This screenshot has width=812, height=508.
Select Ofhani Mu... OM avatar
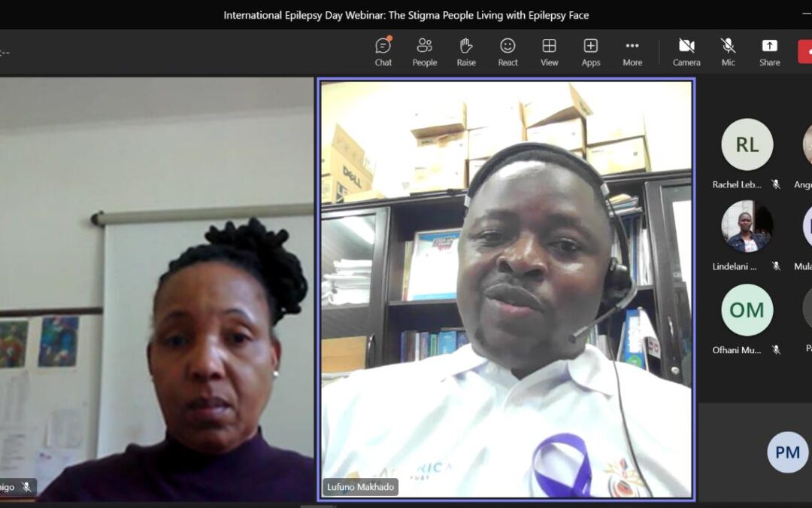pyautogui.click(x=747, y=310)
